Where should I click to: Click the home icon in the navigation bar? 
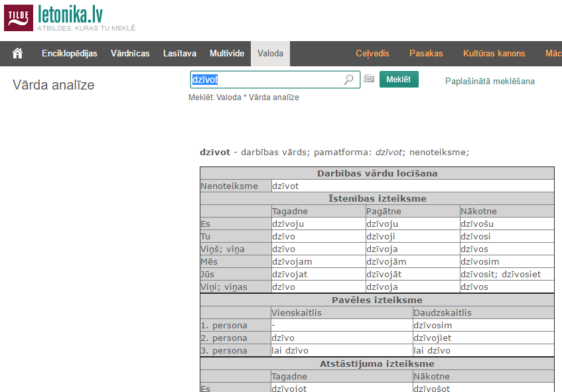[19, 53]
